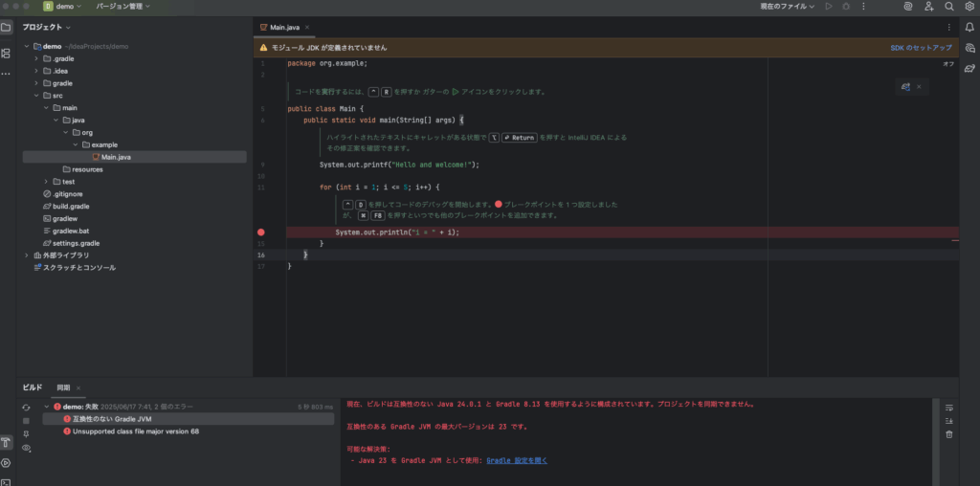Click the Gradle sync reload icon in Build panel

tap(26, 408)
